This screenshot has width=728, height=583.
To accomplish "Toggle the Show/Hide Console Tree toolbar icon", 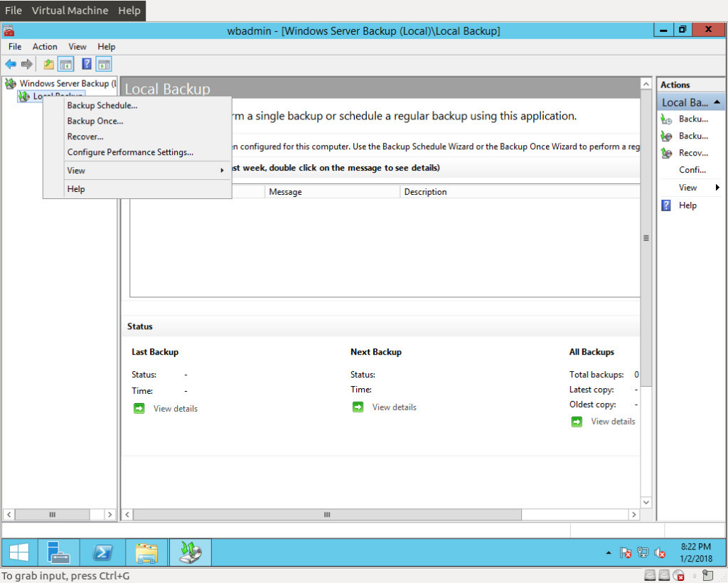I will [66, 64].
